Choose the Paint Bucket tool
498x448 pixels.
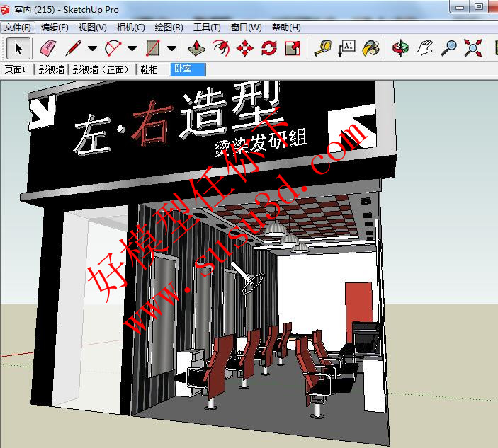[x=371, y=48]
